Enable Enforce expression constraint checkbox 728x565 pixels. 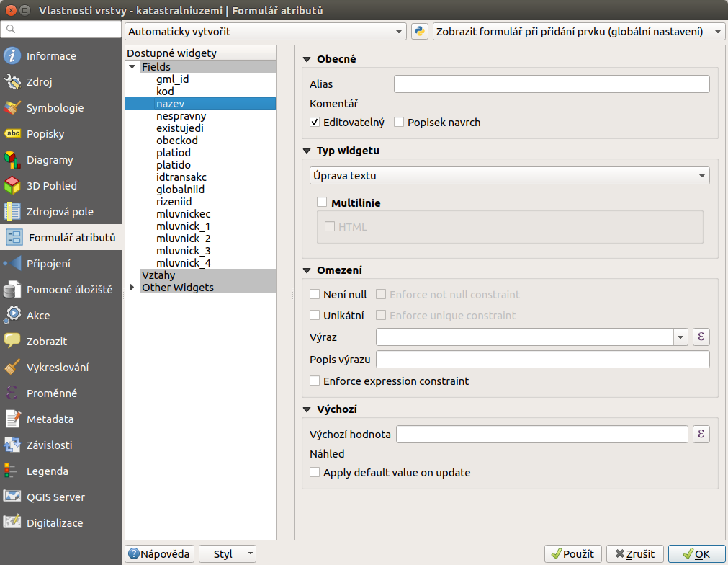315,381
